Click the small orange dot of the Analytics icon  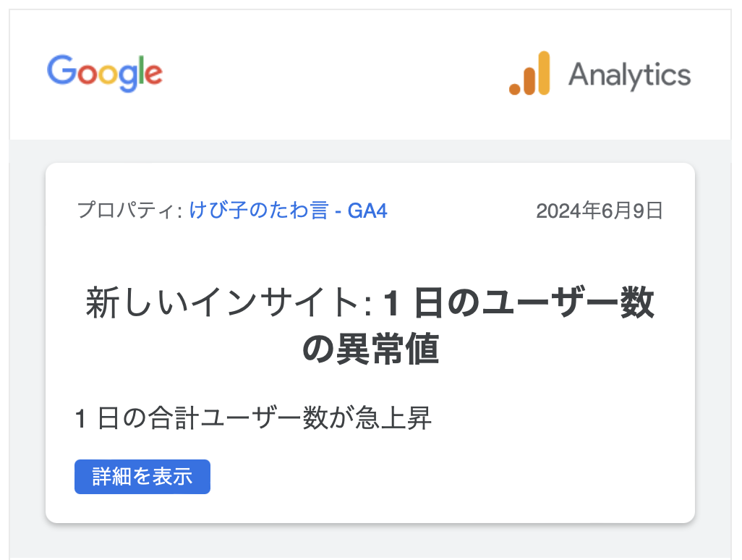coord(515,88)
